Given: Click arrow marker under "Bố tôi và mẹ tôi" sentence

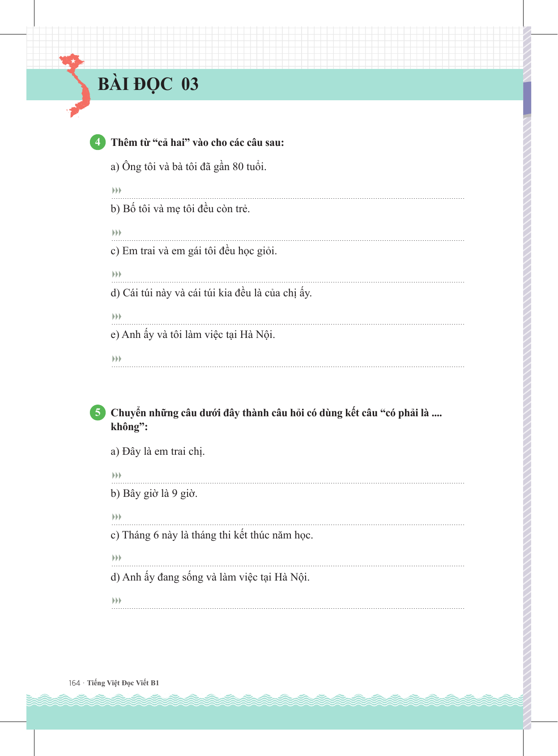Looking at the screenshot, I should 117,233.
